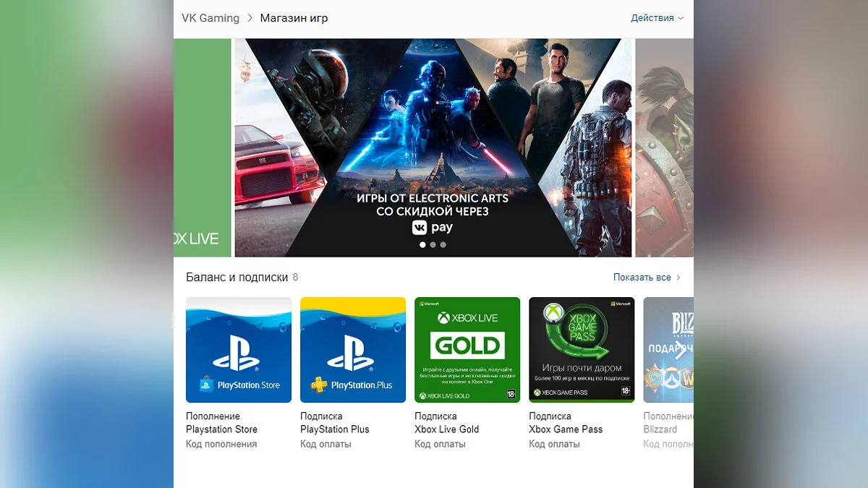868x488 pixels.
Task: Click the Microsoft logo on Xbox Game Pass card
Action: point(620,303)
